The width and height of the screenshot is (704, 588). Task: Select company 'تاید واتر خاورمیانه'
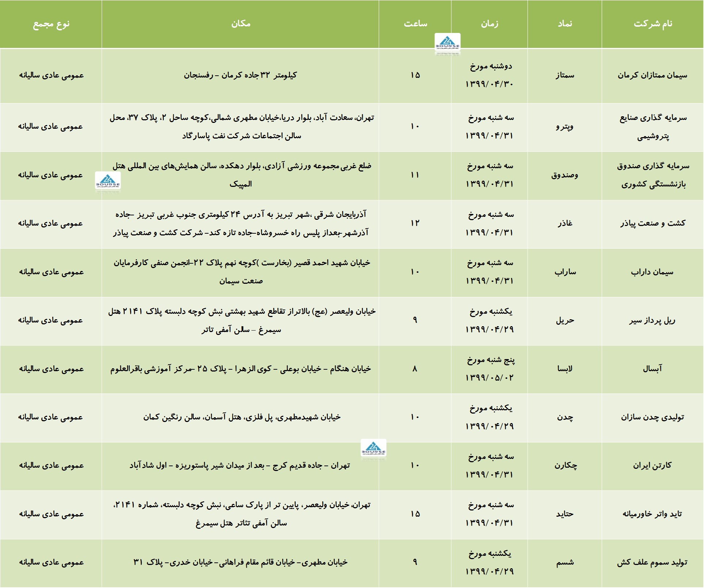[652, 514]
